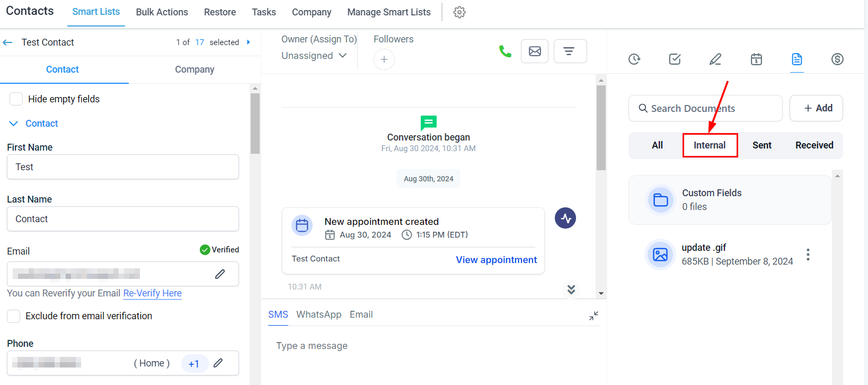
Task: Switch to the Internal documents tab
Action: (710, 145)
